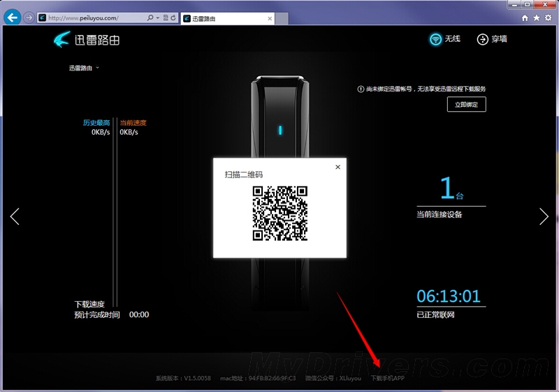Click the 当前连接设备 label
This screenshot has height=392, width=559.
coord(440,215)
